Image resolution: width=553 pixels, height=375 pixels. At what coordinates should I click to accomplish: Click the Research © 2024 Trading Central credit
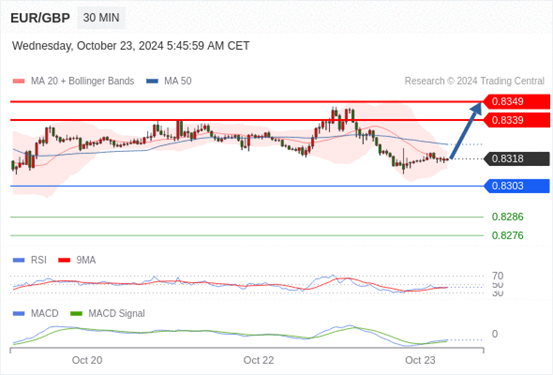pos(474,81)
